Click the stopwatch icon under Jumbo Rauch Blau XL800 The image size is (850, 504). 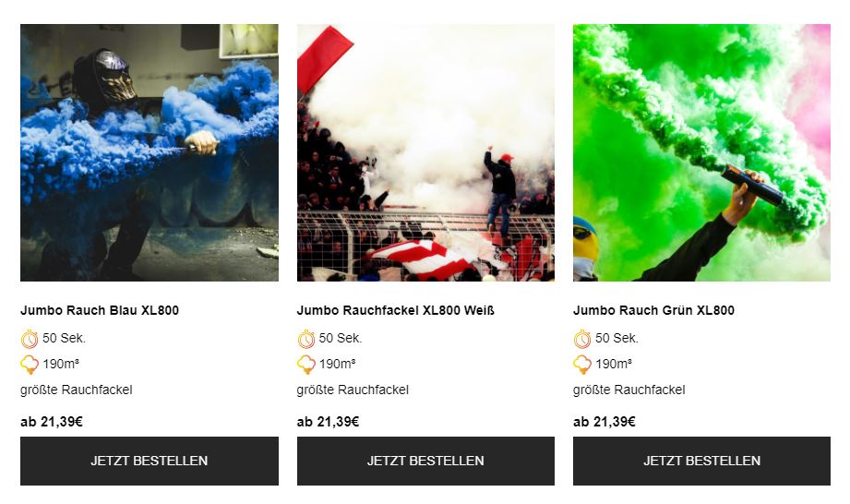coord(30,339)
